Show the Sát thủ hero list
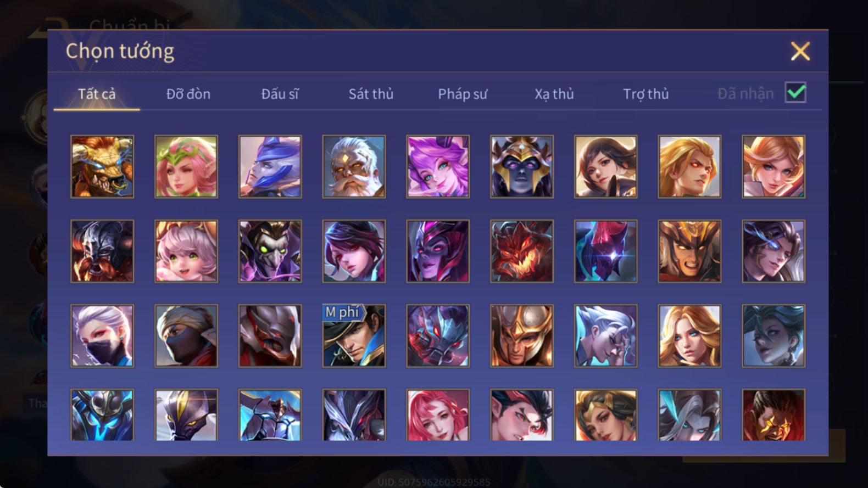Screen dimensions: 868x488 tap(371, 94)
